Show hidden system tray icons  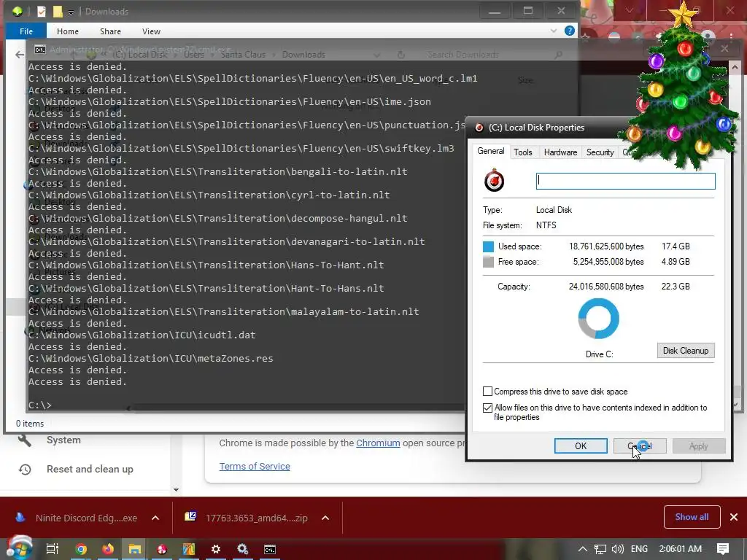582,549
